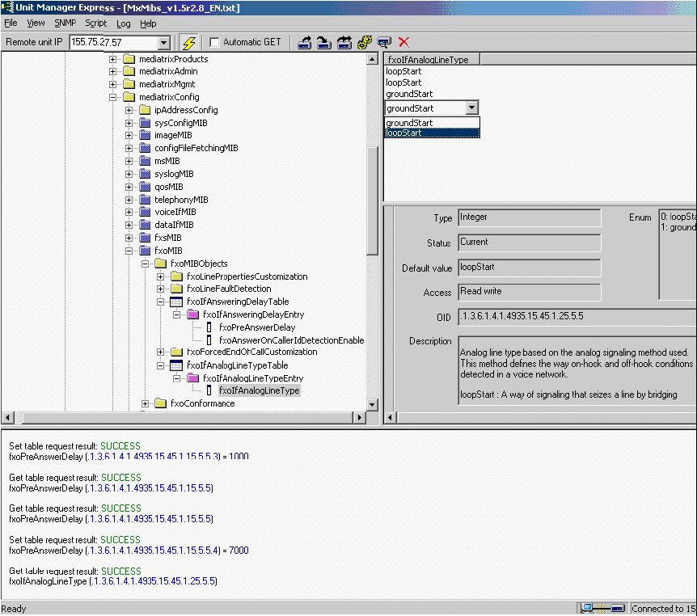Image resolution: width=697 pixels, height=616 pixels.
Task: Click the details panel scrollbar left arrow
Action: (x=391, y=417)
